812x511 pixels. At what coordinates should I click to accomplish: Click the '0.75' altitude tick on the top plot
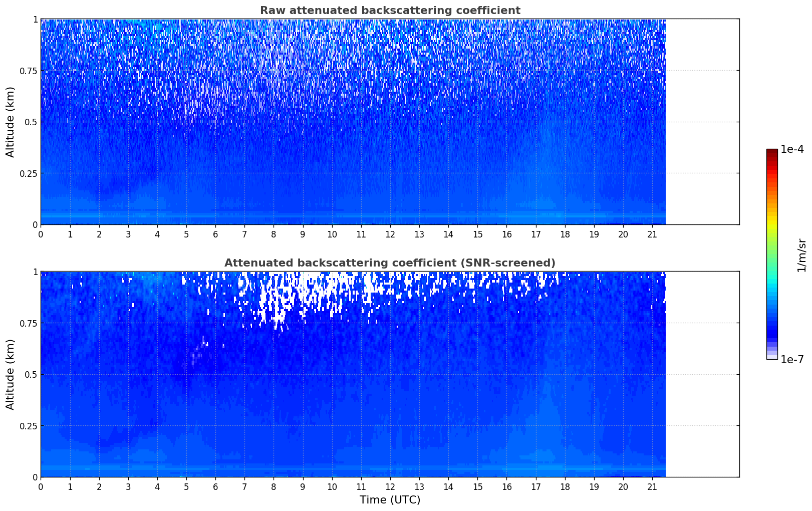[x=29, y=71]
